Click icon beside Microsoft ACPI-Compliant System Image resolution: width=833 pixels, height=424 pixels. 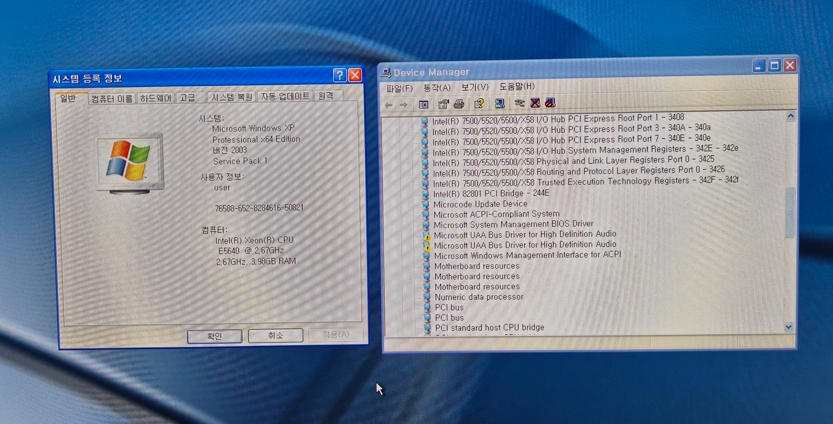(x=425, y=214)
